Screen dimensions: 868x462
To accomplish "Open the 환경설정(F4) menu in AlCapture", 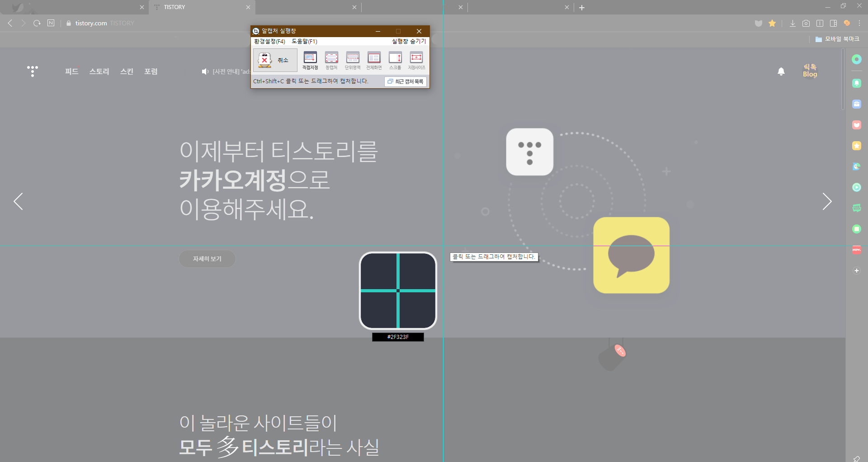I will point(269,41).
